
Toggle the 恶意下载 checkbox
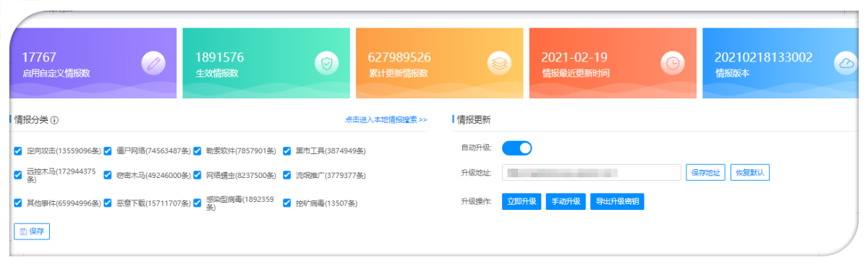tap(108, 203)
